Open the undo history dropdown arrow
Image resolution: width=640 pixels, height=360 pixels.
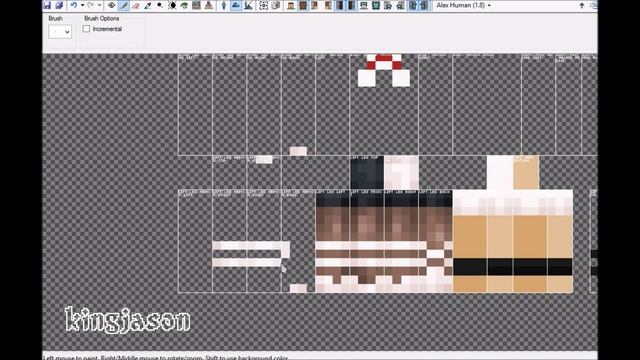tap(82, 5)
